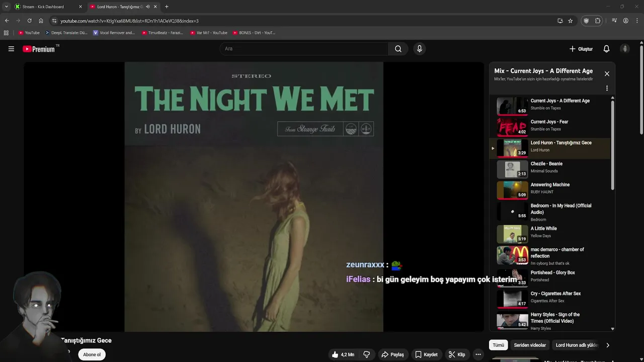Screen dimensions: 644x362
Task: Open the TimurBeatz bookmark
Action: [x=162, y=33]
